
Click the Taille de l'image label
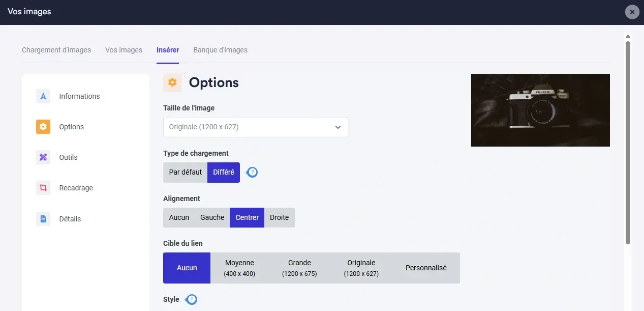(189, 108)
